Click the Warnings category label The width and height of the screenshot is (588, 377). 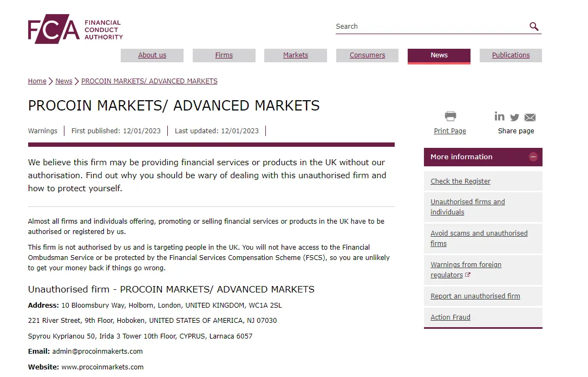(x=43, y=131)
